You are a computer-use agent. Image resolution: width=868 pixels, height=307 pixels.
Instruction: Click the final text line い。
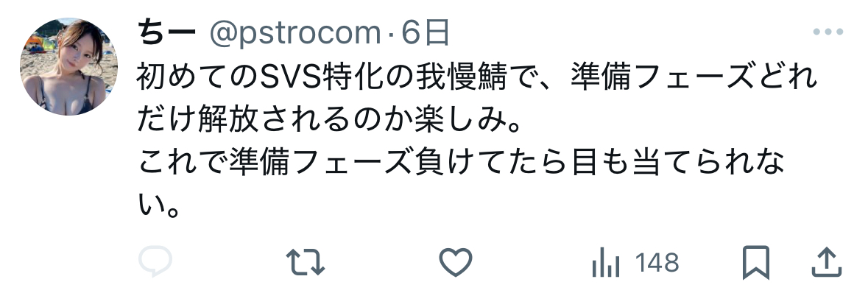click(x=159, y=206)
